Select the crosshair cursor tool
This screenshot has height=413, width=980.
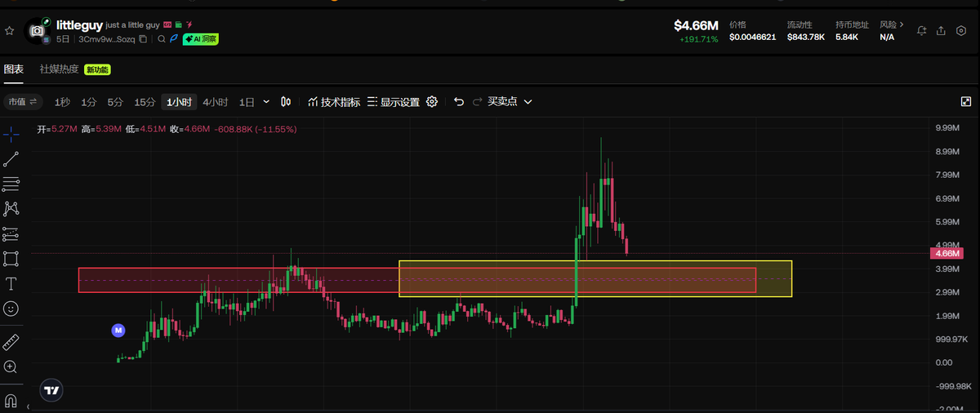11,134
